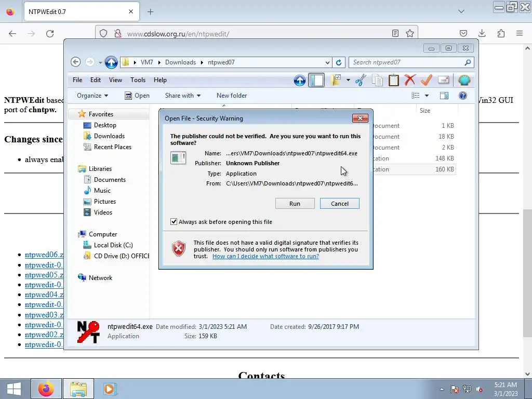Toggle the preview pane icon
The width and height of the screenshot is (532, 399).
[x=444, y=96]
